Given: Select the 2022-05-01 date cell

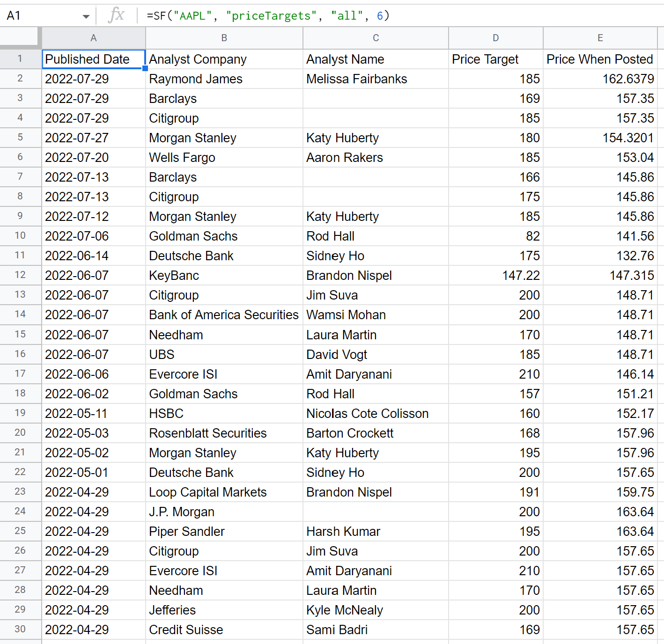Looking at the screenshot, I should 94,473.
